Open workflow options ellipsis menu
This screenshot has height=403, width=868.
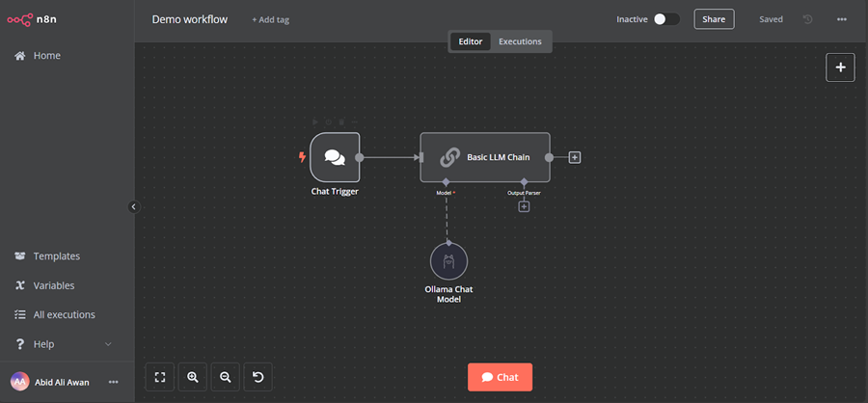pos(841,19)
